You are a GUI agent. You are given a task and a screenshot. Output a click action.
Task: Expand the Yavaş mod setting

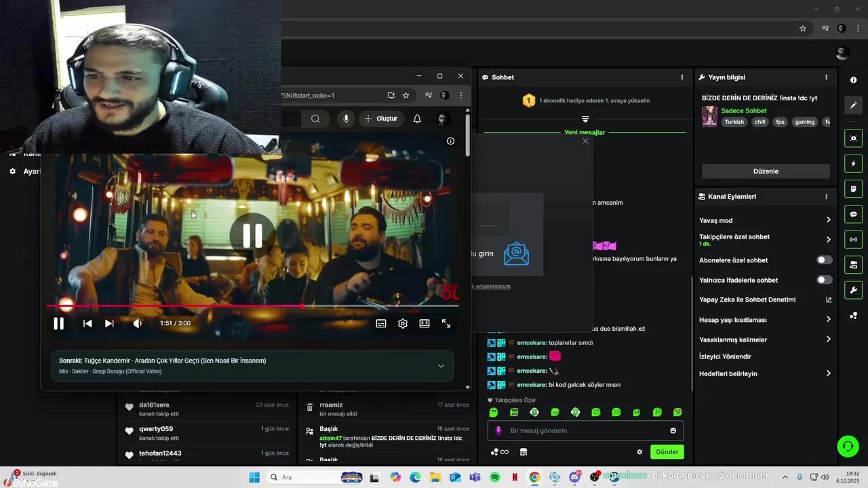click(x=765, y=220)
